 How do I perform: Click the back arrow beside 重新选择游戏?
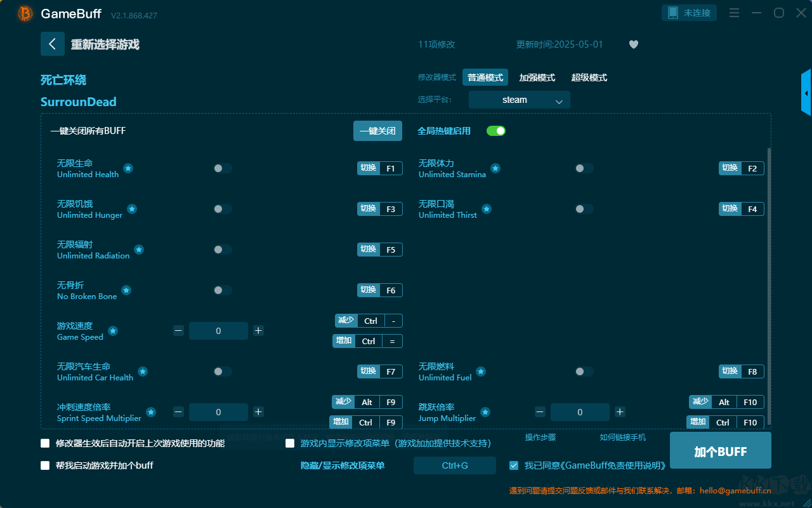[53, 44]
